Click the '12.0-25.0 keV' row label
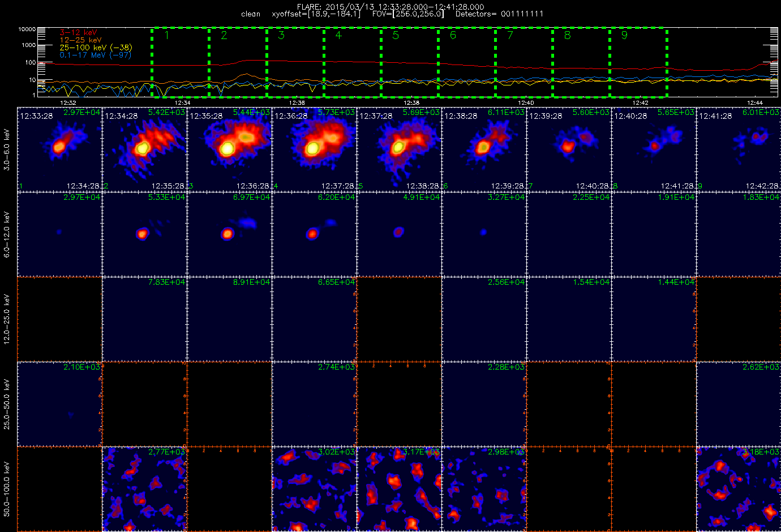Image resolution: width=781 pixels, height=532 pixels. 7,319
